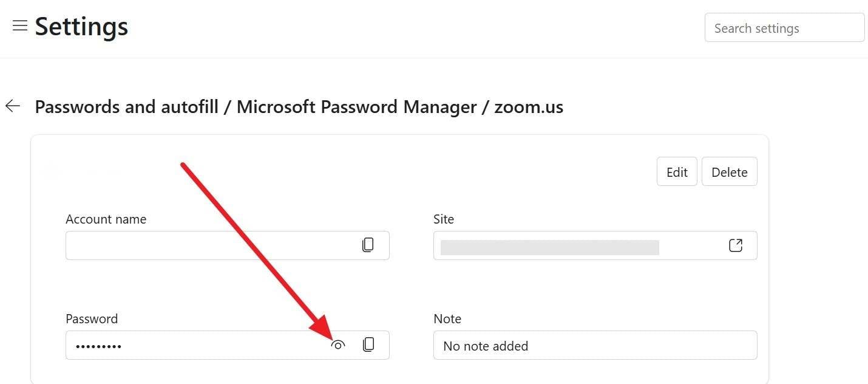
Task: Open Microsoft Password Manager breadcrumb
Action: coord(356,107)
